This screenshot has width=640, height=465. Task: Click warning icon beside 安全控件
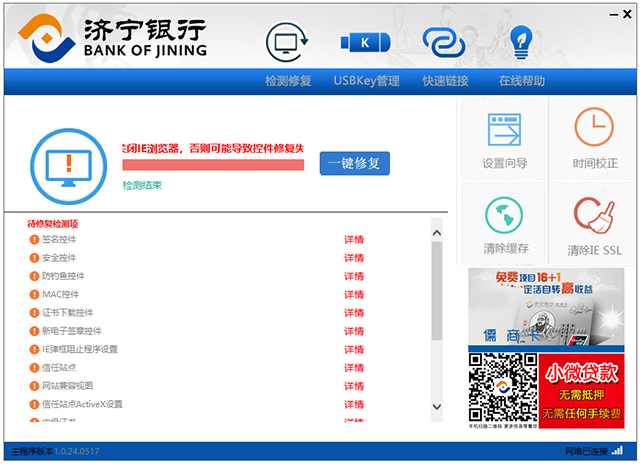click(34, 258)
